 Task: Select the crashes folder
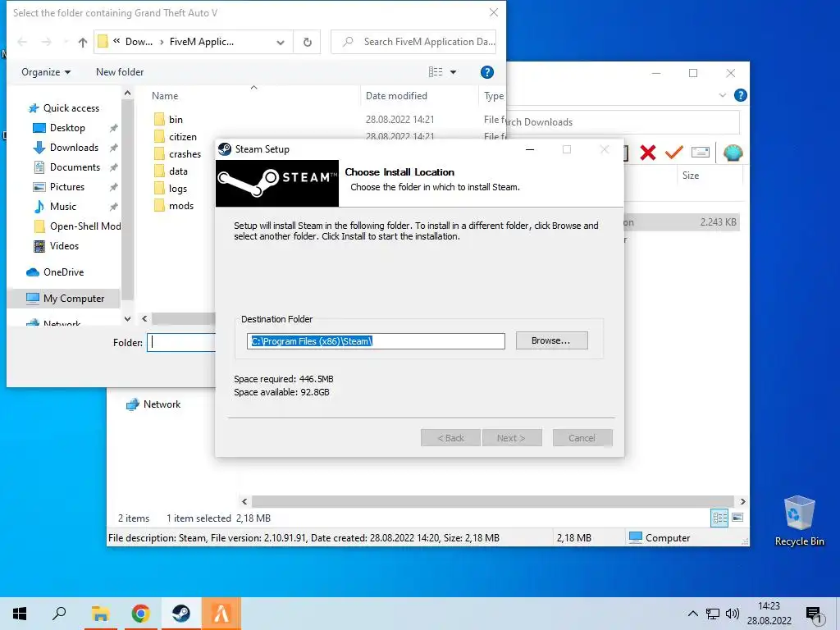(185, 153)
